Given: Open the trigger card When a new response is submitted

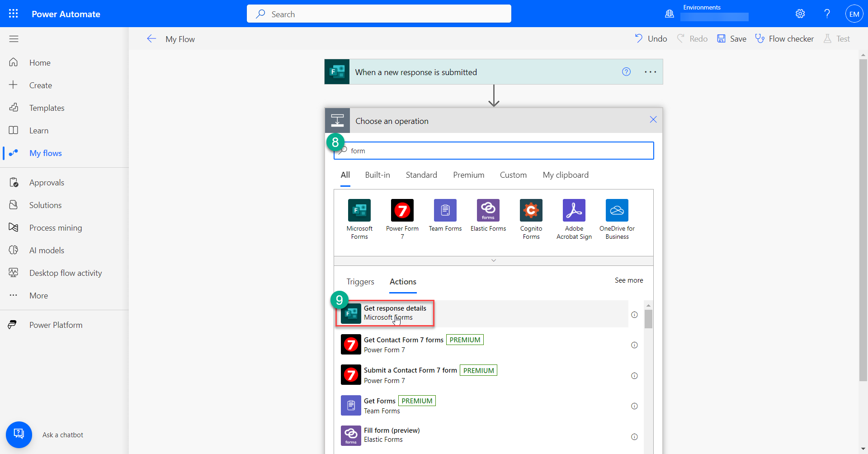Looking at the screenshot, I should click(x=494, y=72).
